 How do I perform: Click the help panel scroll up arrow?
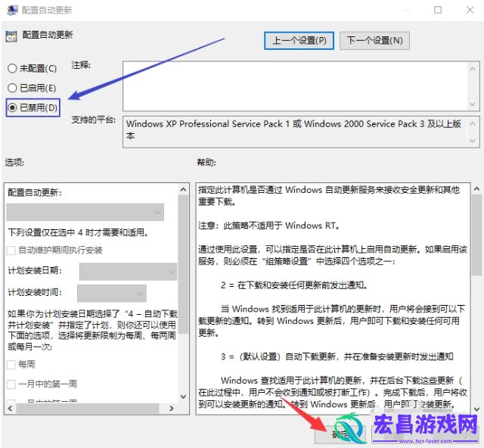pyautogui.click(x=477, y=188)
